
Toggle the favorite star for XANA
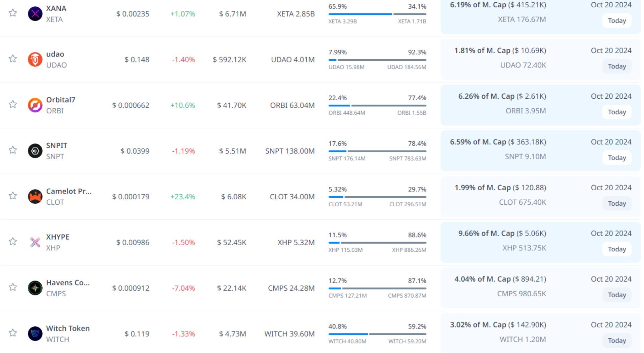(13, 13)
